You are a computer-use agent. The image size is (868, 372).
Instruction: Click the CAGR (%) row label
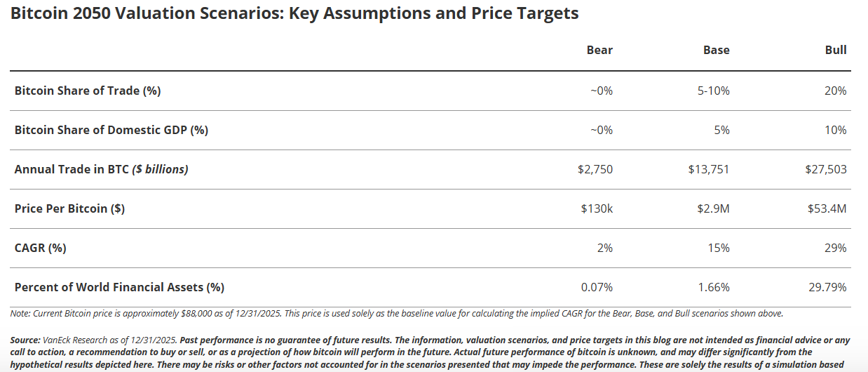pyautogui.click(x=41, y=248)
